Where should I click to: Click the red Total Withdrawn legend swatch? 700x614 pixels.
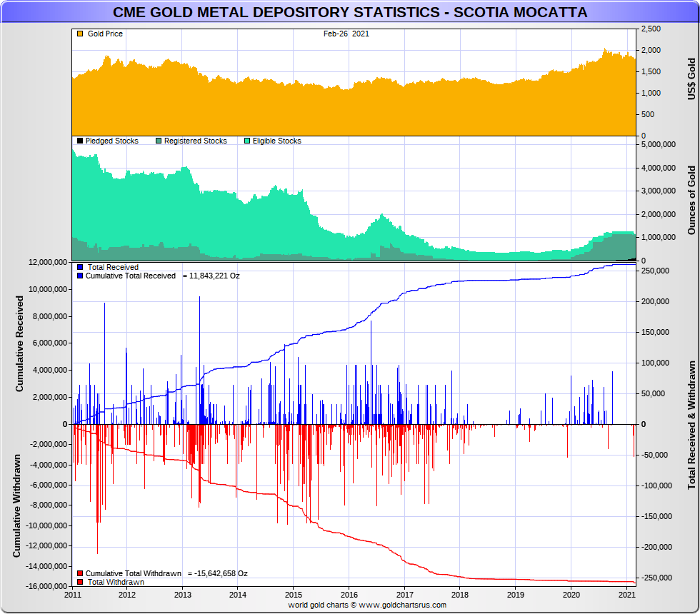[80, 582]
